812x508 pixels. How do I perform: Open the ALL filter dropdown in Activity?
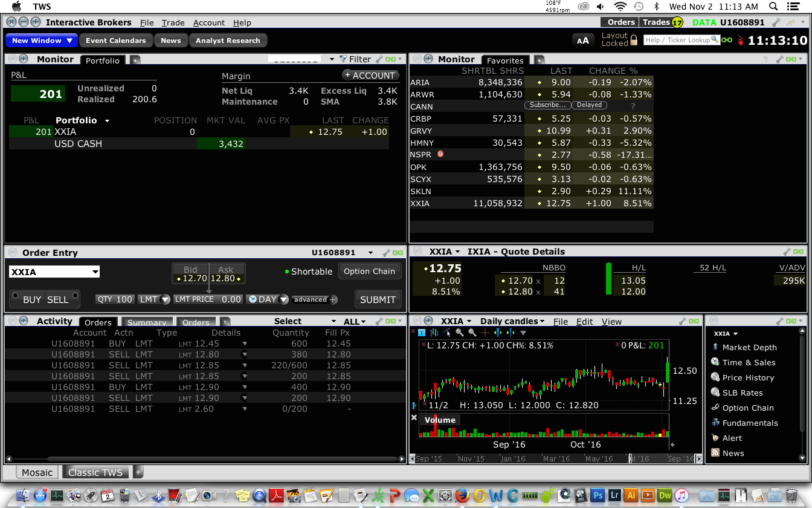click(x=355, y=321)
